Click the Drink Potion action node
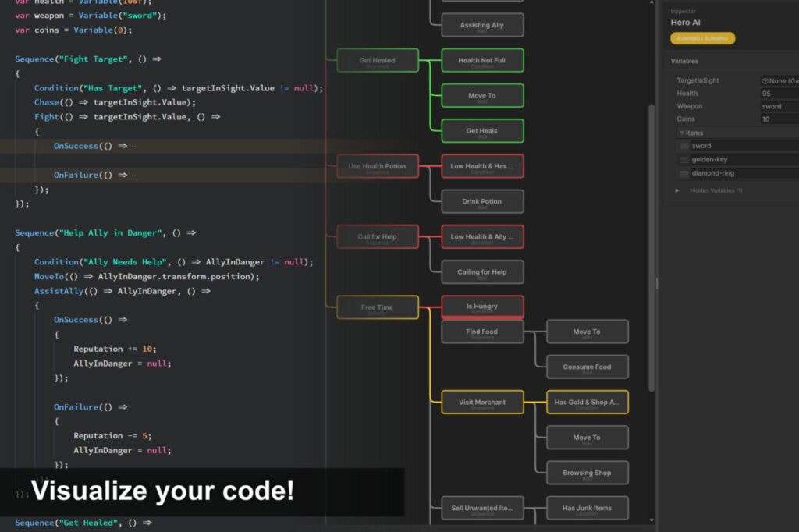 point(482,201)
